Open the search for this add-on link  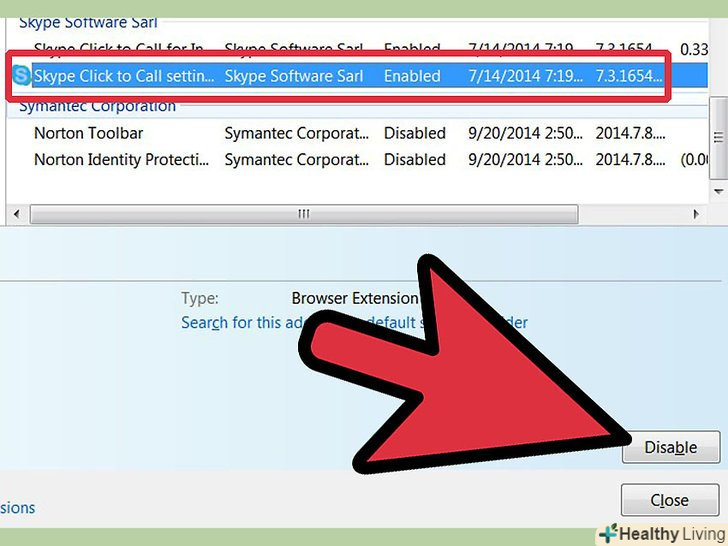[x=354, y=322]
